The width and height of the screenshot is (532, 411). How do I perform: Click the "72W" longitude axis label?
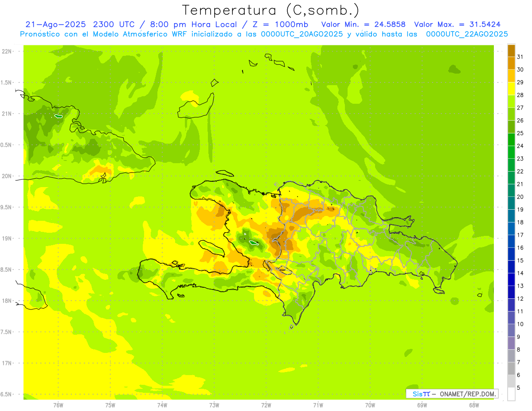pyautogui.click(x=266, y=405)
